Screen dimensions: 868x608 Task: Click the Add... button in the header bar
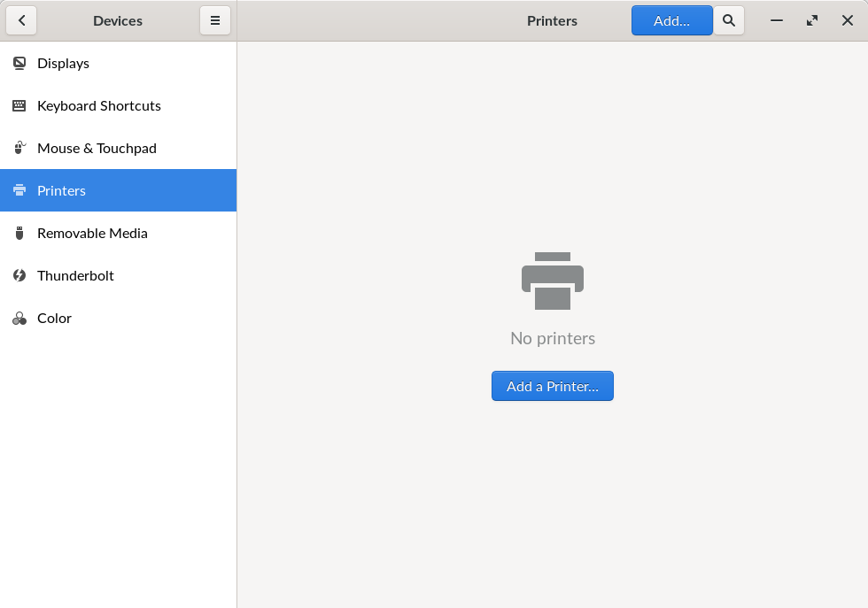tap(671, 20)
